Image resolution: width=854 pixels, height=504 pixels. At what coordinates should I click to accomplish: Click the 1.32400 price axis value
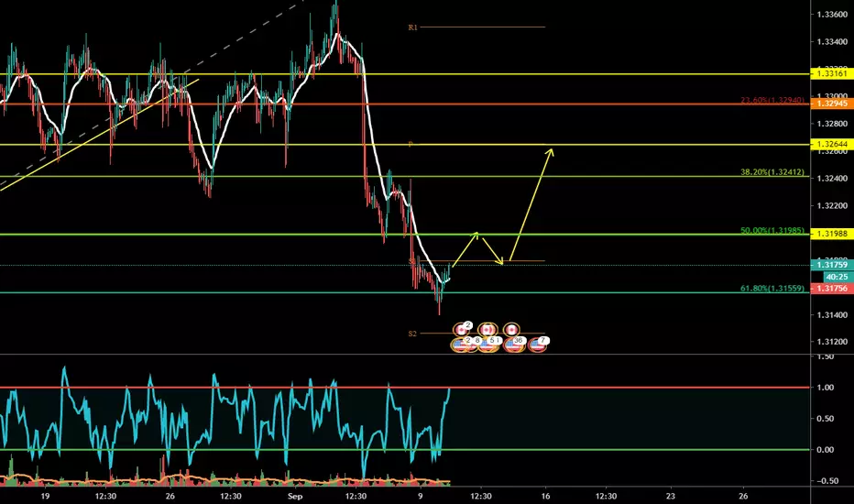(832, 178)
